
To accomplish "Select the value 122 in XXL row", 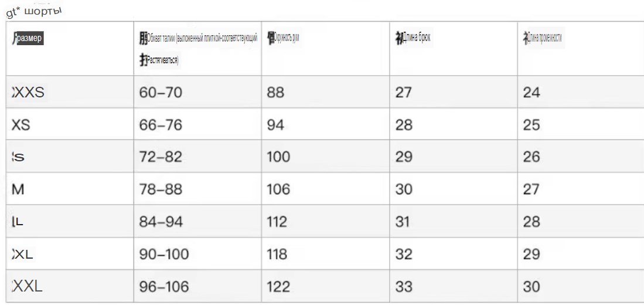I will tap(278, 286).
